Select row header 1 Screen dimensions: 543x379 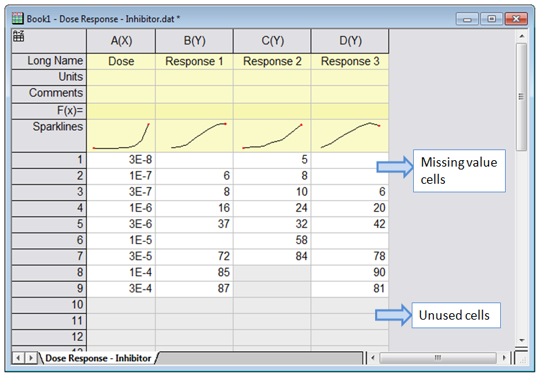click(x=49, y=160)
